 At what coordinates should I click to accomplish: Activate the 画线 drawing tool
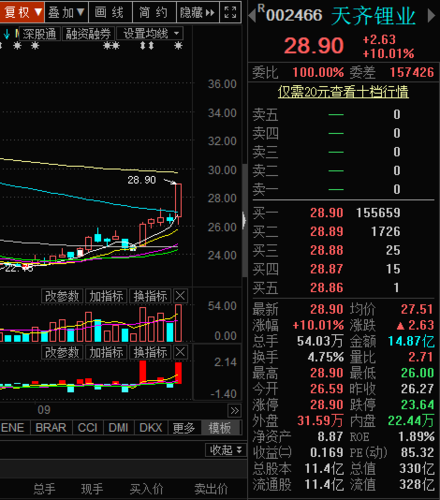(x=110, y=13)
